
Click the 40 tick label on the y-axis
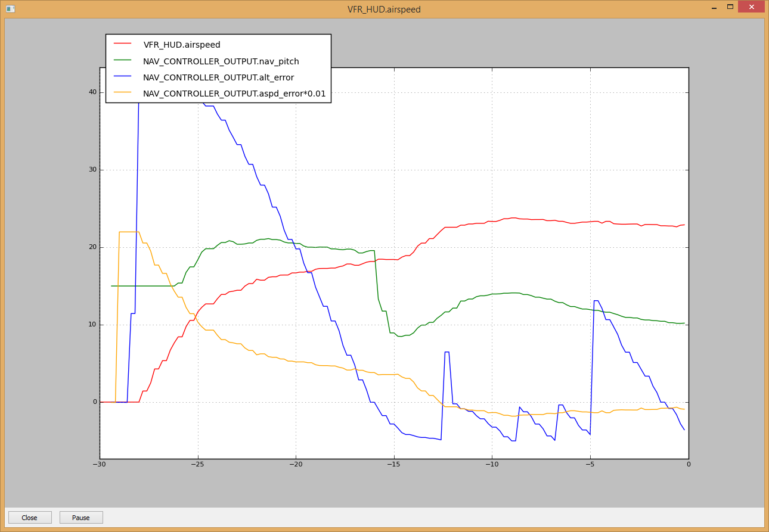(x=92, y=92)
